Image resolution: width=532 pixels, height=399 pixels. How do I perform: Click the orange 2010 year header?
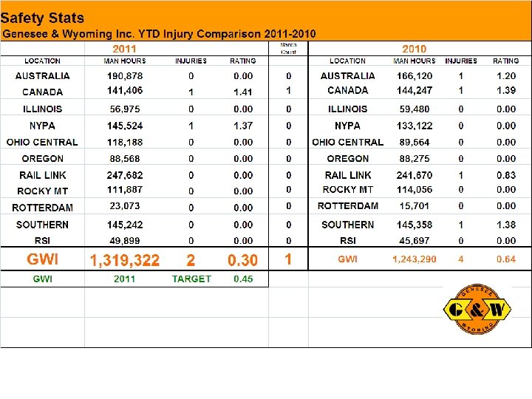pos(415,49)
